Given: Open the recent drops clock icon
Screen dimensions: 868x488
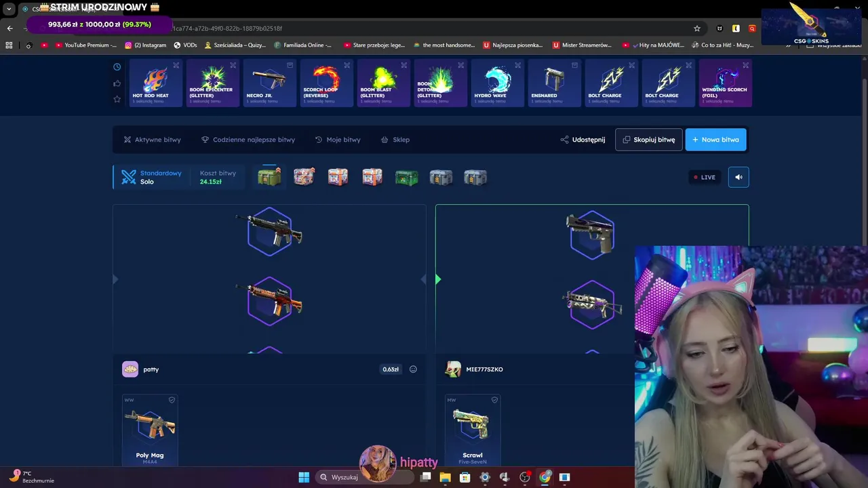Looking at the screenshot, I should coord(117,67).
